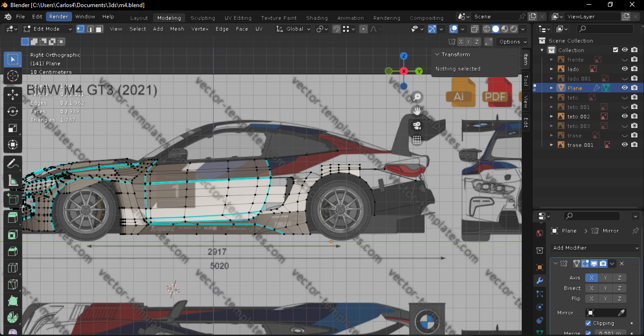Viewport: 644px width, 336px height.
Task: Enable edge select mode
Action: pyautogui.click(x=90, y=29)
